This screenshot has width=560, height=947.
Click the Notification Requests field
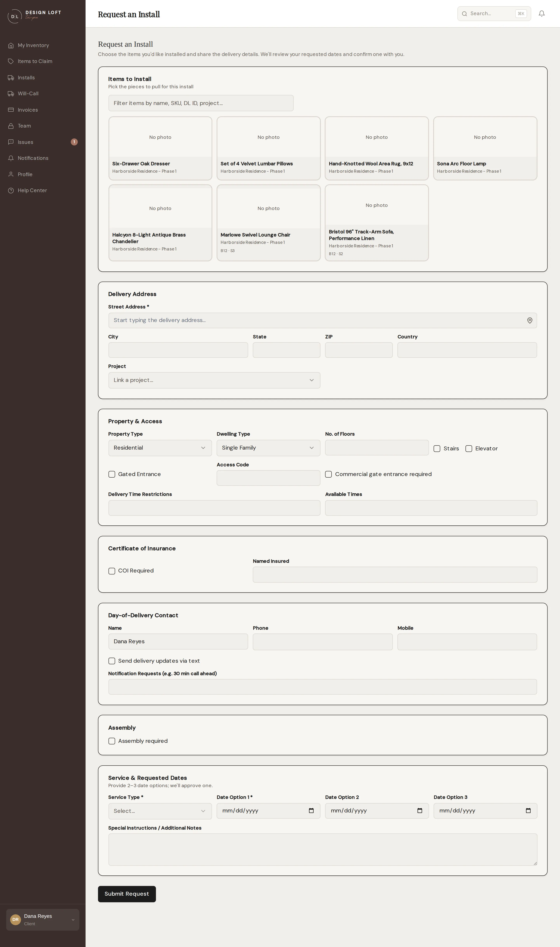323,687
